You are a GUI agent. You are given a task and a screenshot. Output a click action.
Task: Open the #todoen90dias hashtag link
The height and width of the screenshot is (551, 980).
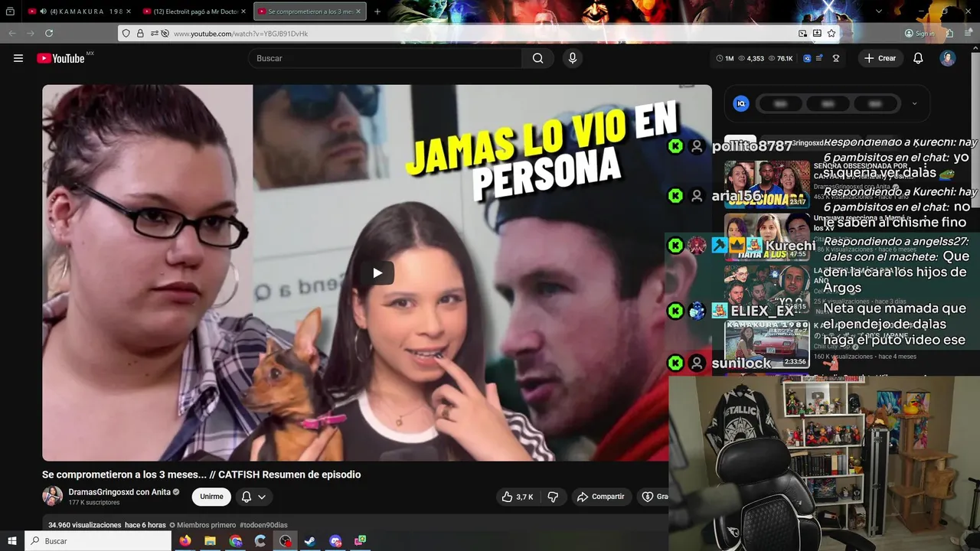point(263,525)
